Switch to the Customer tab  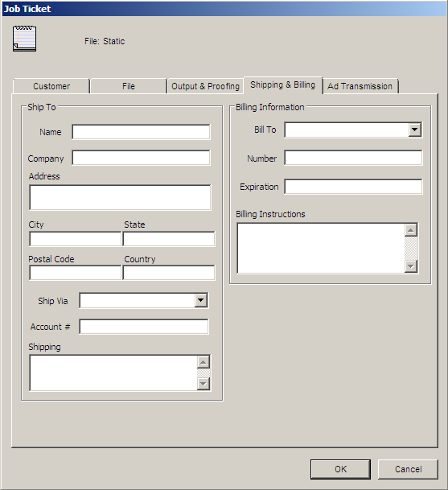[x=51, y=86]
